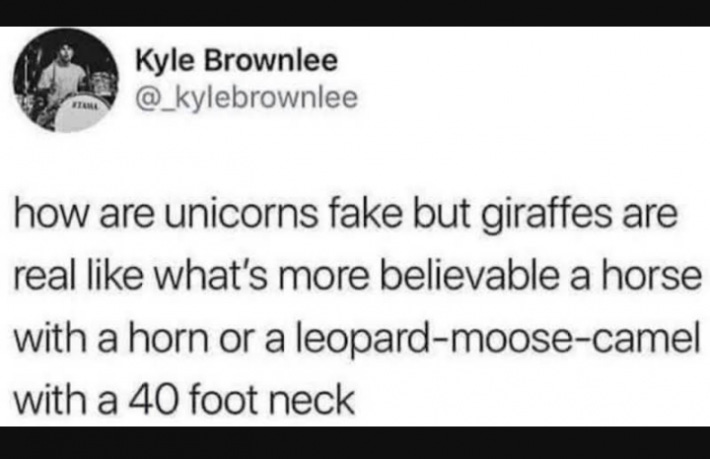
Task: Click the word 'unicorns' in the tweet
Action: point(240,214)
